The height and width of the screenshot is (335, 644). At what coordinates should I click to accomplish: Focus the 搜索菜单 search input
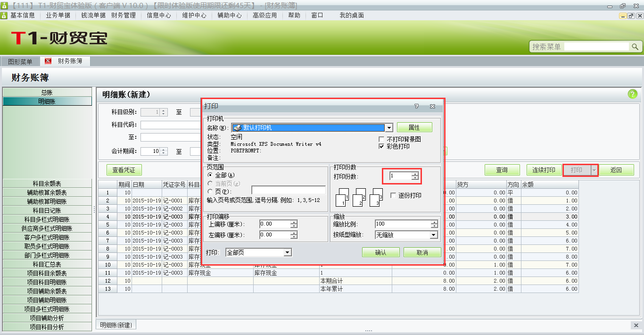pyautogui.click(x=597, y=47)
